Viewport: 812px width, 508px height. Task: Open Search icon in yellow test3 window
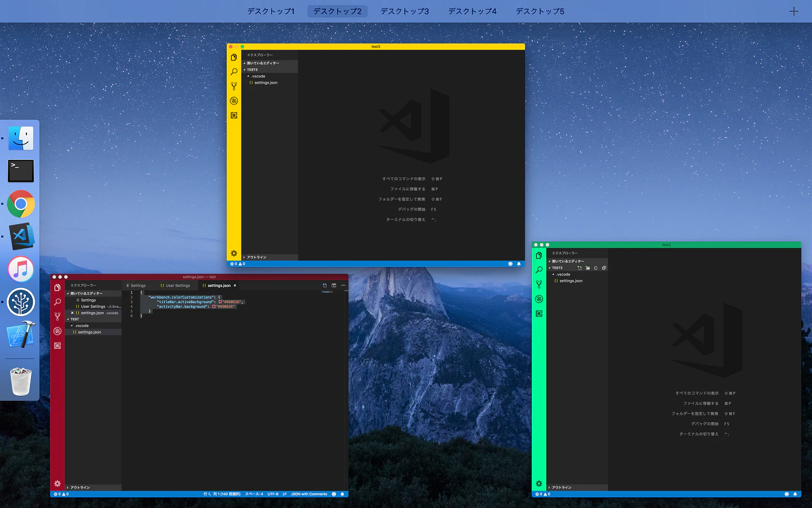point(234,72)
